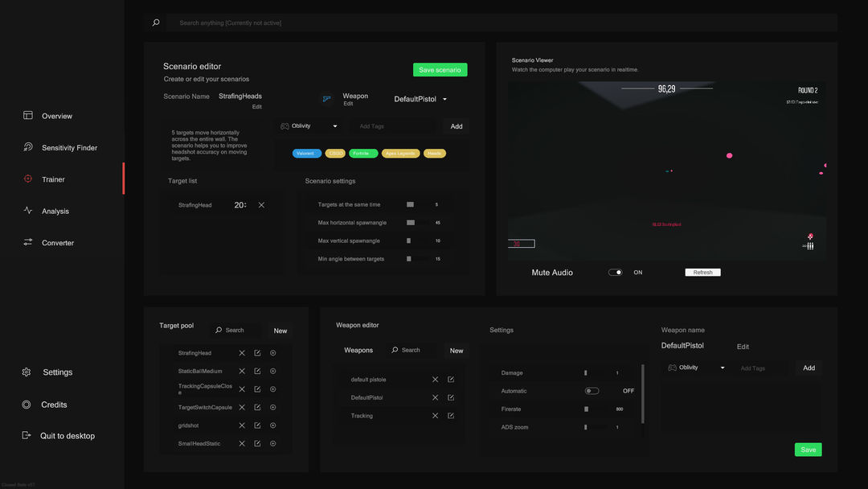
Task: Enable the Automatic fire toggle
Action: coord(592,391)
